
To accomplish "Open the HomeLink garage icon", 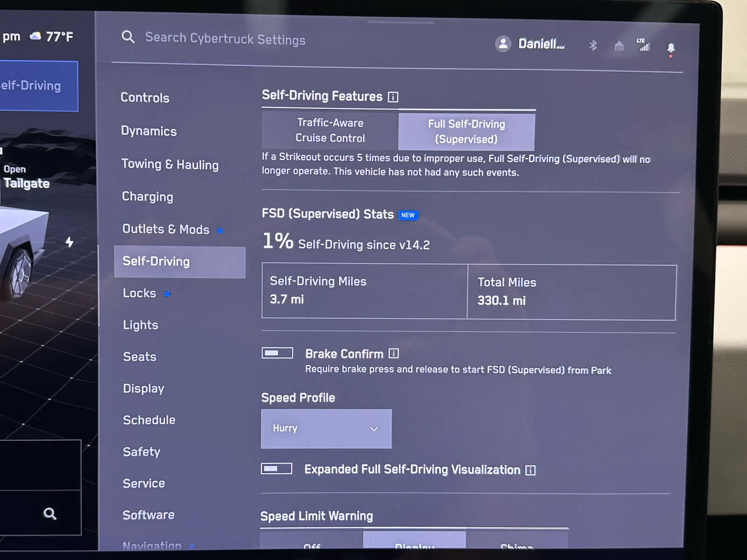I will (x=619, y=46).
